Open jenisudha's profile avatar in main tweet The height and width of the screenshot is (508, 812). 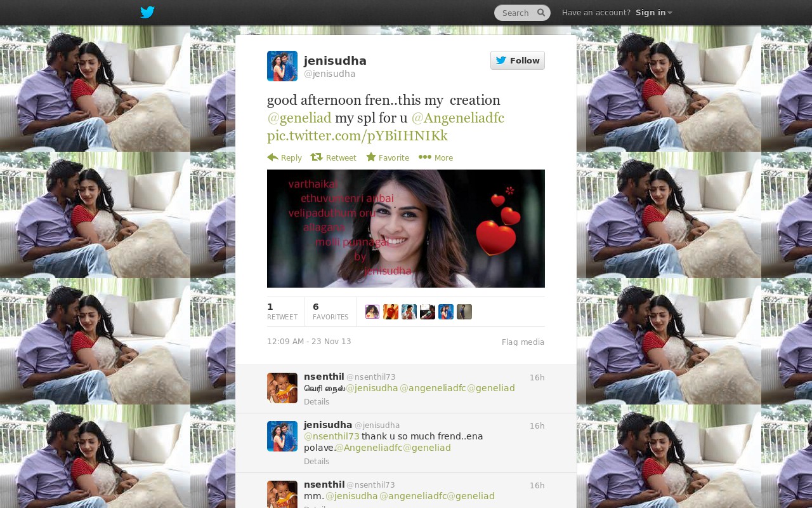click(x=282, y=66)
